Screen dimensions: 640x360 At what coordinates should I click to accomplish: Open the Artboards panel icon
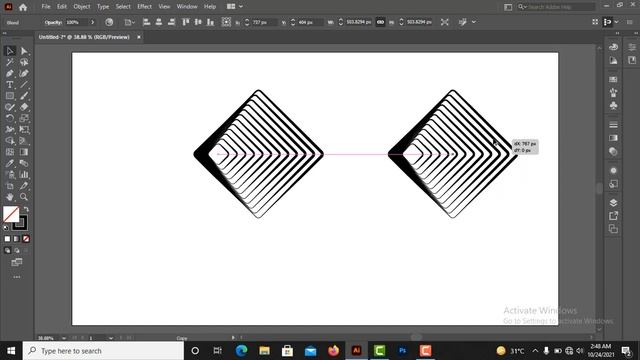click(x=613, y=229)
